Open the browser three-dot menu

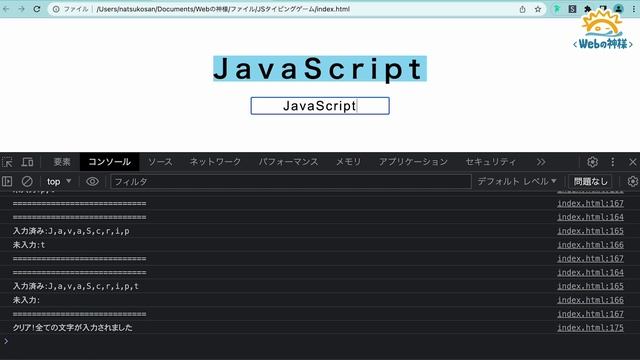point(634,9)
